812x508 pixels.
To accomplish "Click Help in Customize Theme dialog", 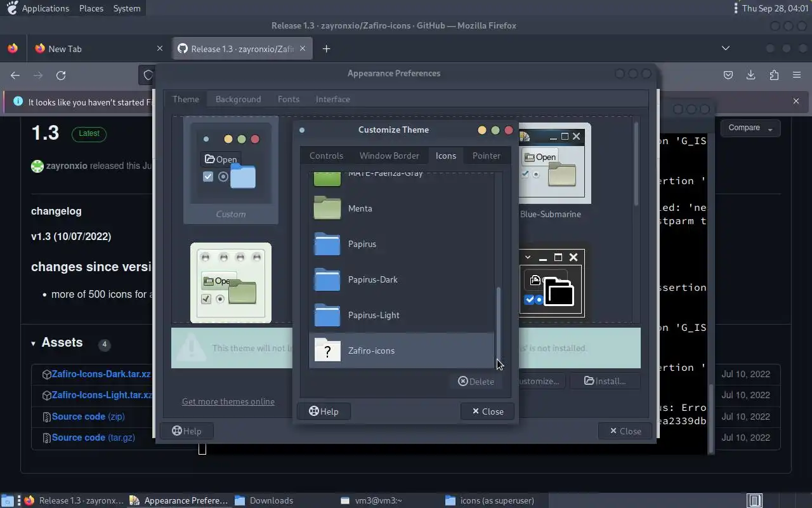I will 324,411.
